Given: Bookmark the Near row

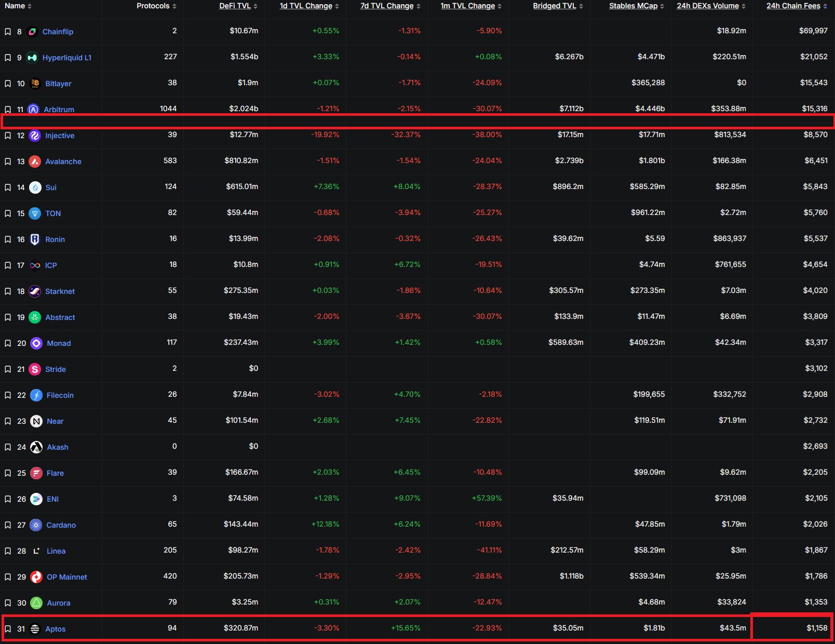Looking at the screenshot, I should pyautogui.click(x=8, y=421).
